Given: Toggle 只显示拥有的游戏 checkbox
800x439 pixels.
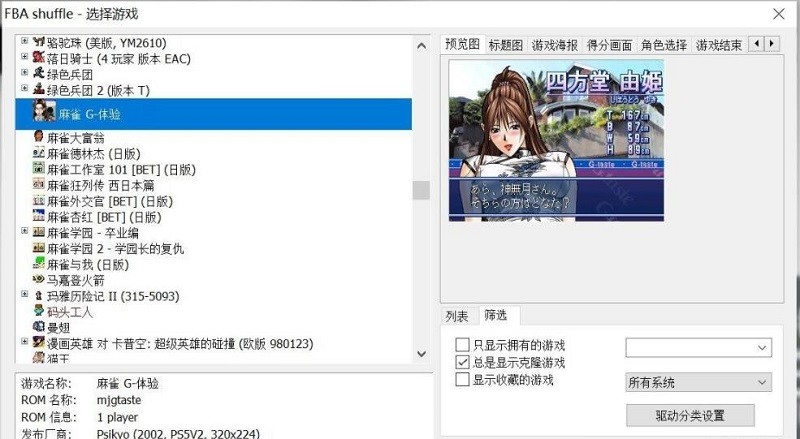Looking at the screenshot, I should click(x=462, y=345).
